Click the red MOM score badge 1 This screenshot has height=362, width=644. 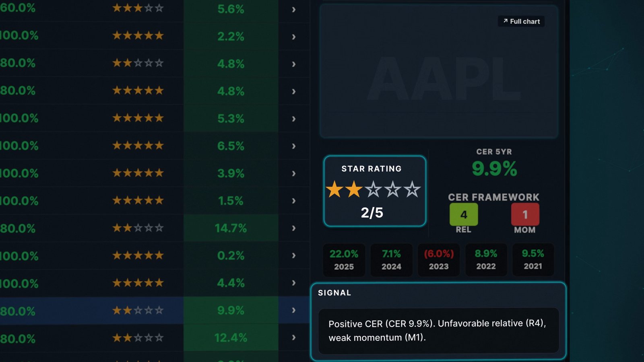pyautogui.click(x=525, y=214)
